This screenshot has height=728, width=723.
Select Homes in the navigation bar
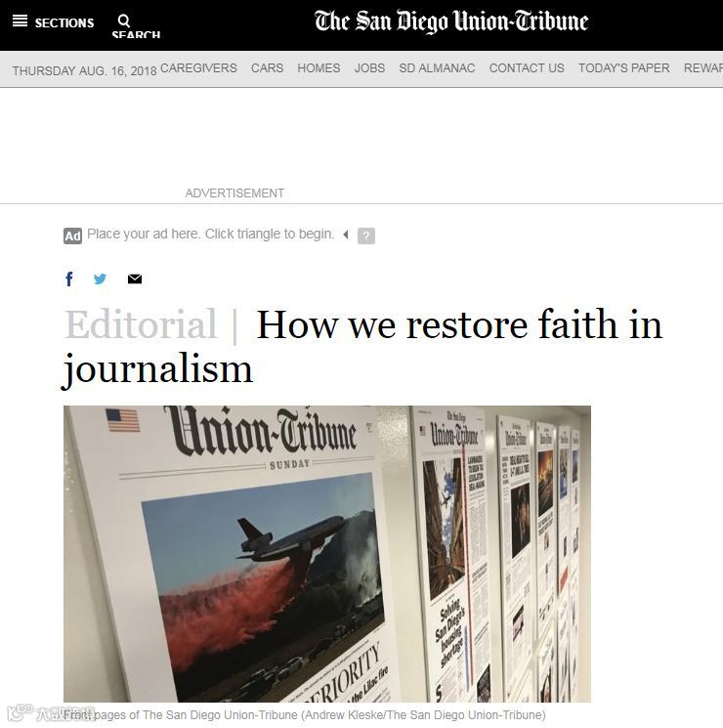[319, 68]
